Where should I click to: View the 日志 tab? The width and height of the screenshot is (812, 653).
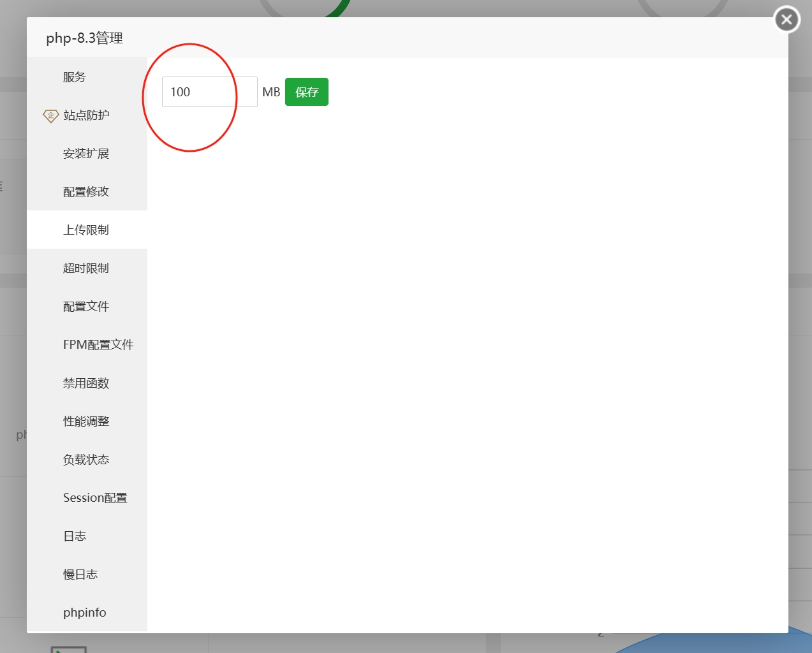pos(87,536)
